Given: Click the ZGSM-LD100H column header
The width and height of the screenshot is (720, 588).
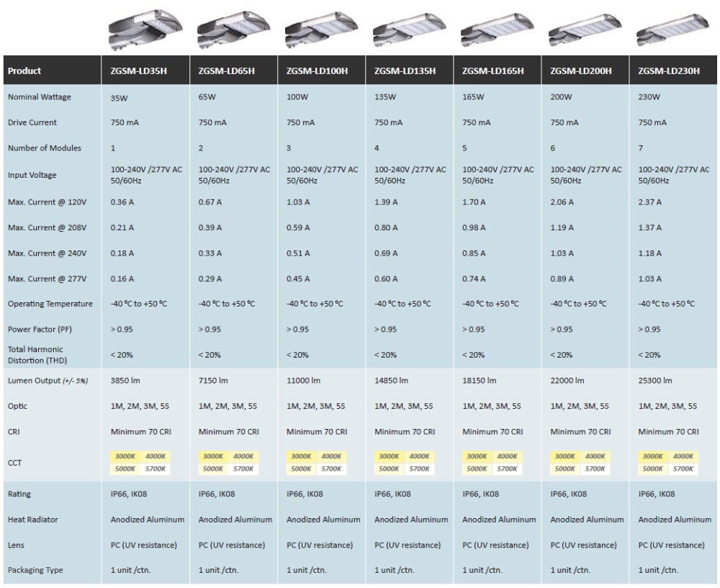Looking at the screenshot, I should 321,71.
